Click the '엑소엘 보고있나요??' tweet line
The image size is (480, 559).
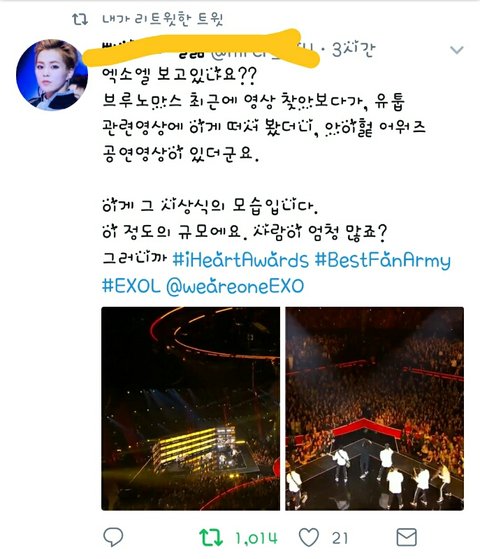pos(179,76)
